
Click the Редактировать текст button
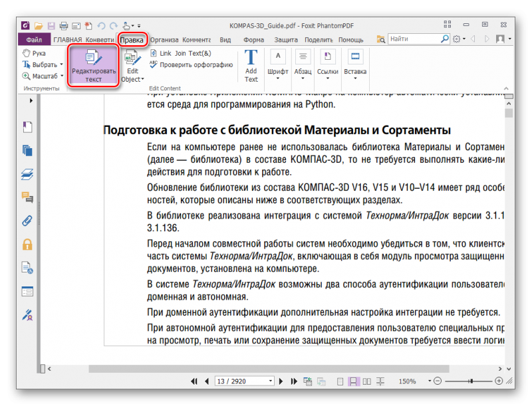pos(94,66)
